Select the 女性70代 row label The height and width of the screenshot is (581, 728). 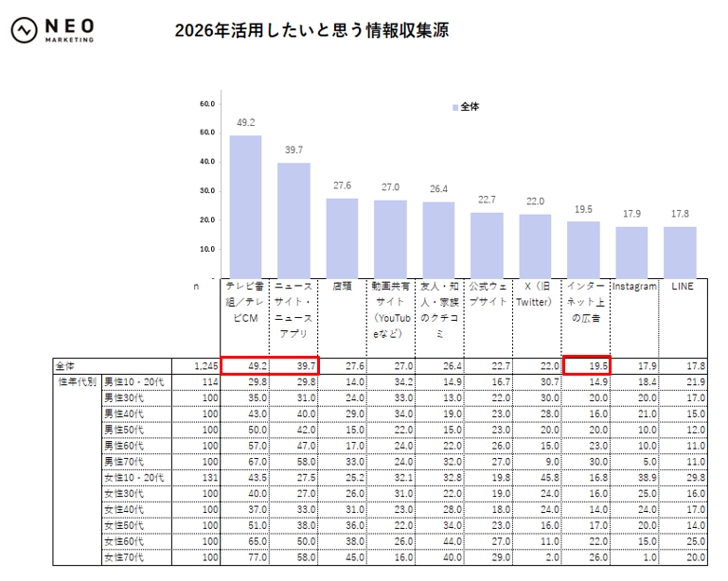[125, 557]
